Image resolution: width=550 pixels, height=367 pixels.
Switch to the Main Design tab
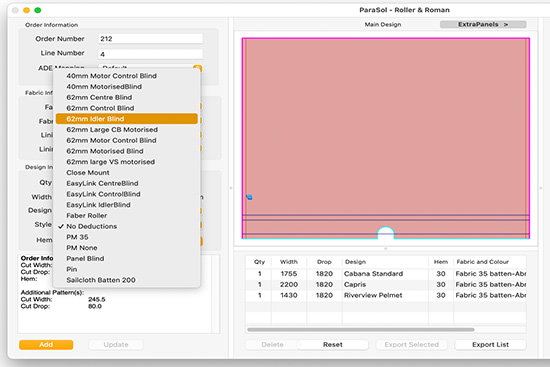(x=383, y=25)
